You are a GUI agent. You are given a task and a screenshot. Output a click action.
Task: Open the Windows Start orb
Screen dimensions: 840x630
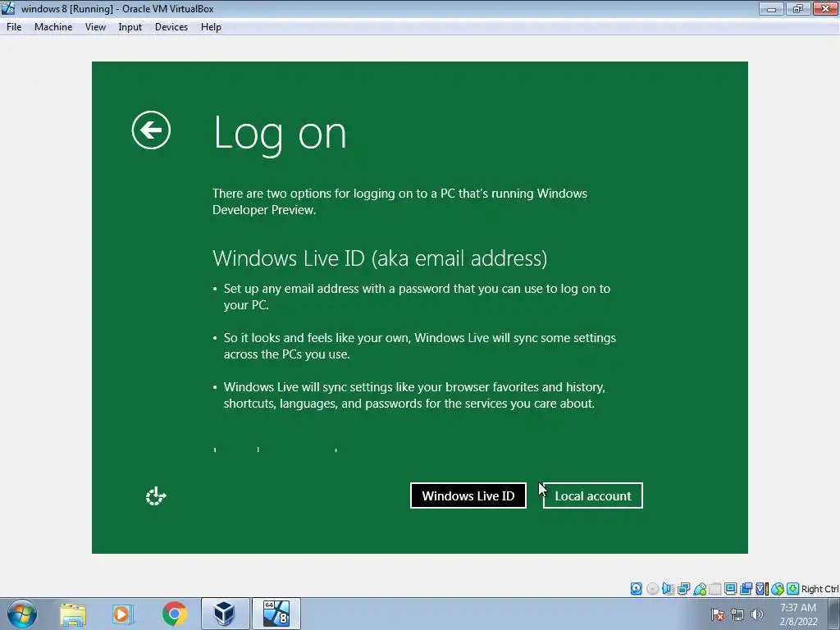coord(22,614)
